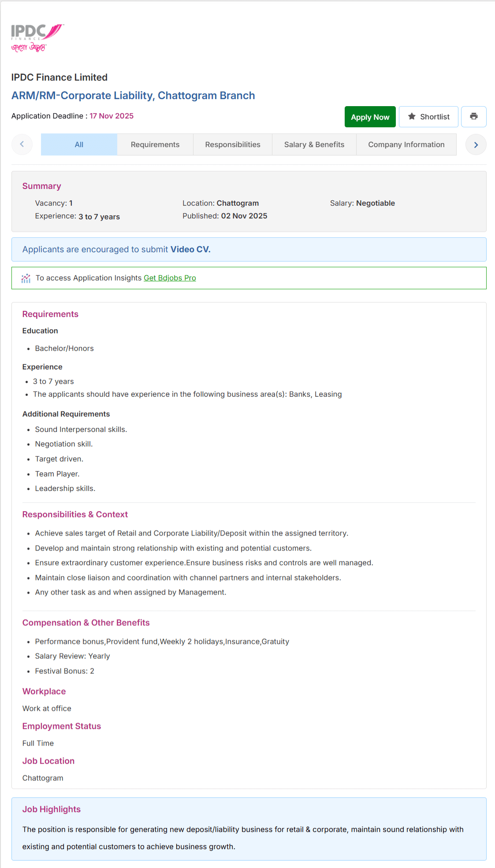
Task: Open the Responsibilities tab
Action: 233,144
